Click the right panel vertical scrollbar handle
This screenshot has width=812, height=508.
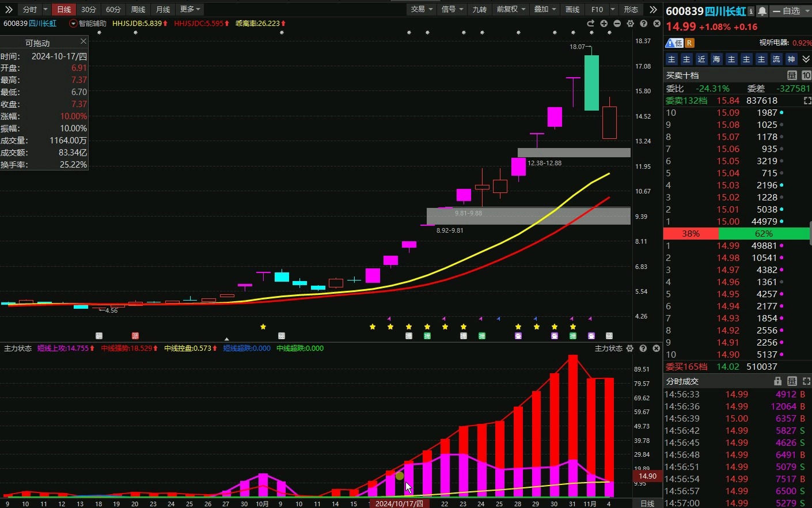pyautogui.click(x=810, y=233)
